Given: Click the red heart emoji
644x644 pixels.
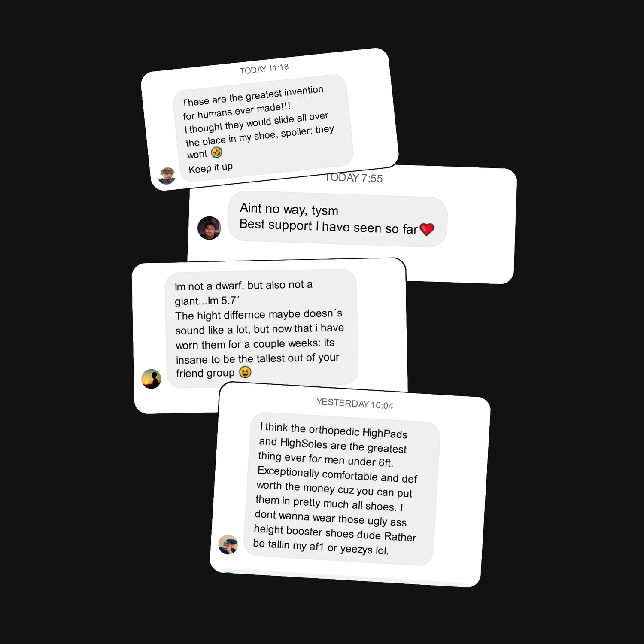Looking at the screenshot, I should [x=427, y=229].
